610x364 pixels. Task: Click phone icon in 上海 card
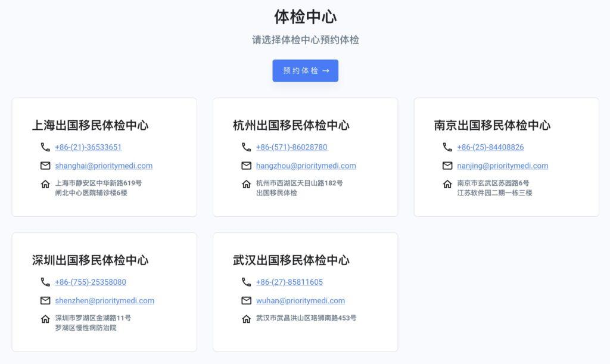45,147
